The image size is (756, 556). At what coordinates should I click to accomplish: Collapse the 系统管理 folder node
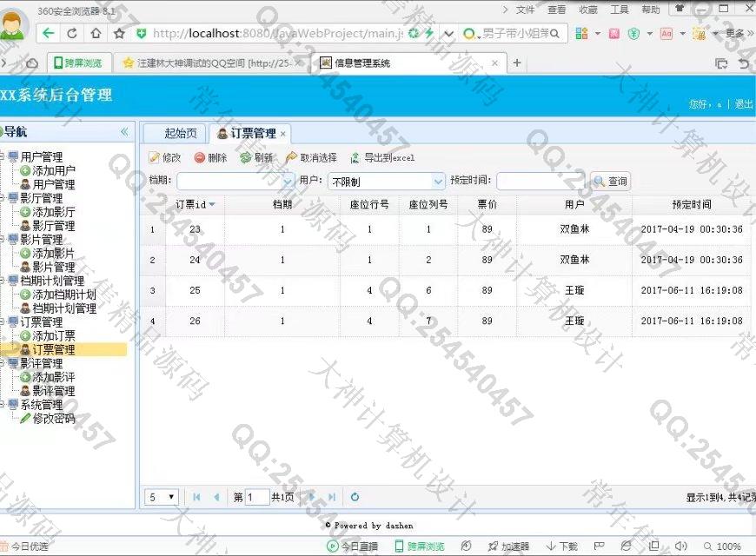(2, 405)
